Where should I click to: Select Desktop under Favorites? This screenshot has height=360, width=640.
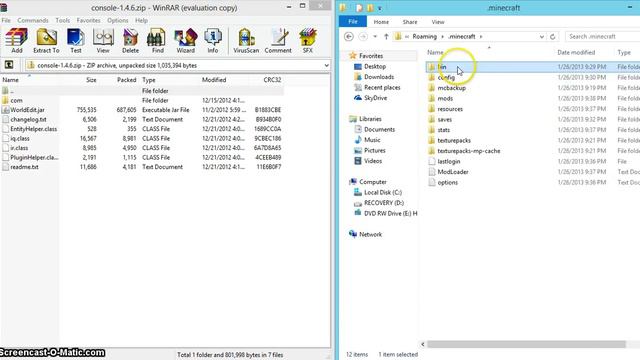[x=375, y=66]
